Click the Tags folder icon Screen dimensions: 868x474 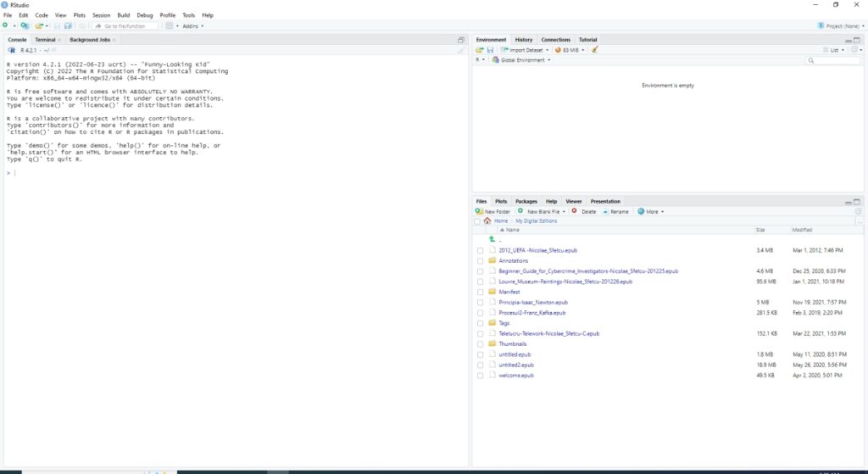[492, 323]
